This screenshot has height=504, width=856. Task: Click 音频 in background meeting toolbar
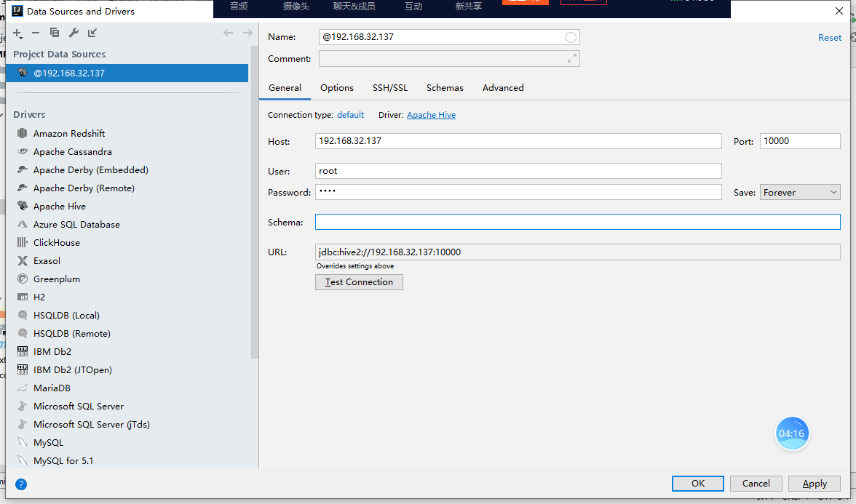point(239,6)
